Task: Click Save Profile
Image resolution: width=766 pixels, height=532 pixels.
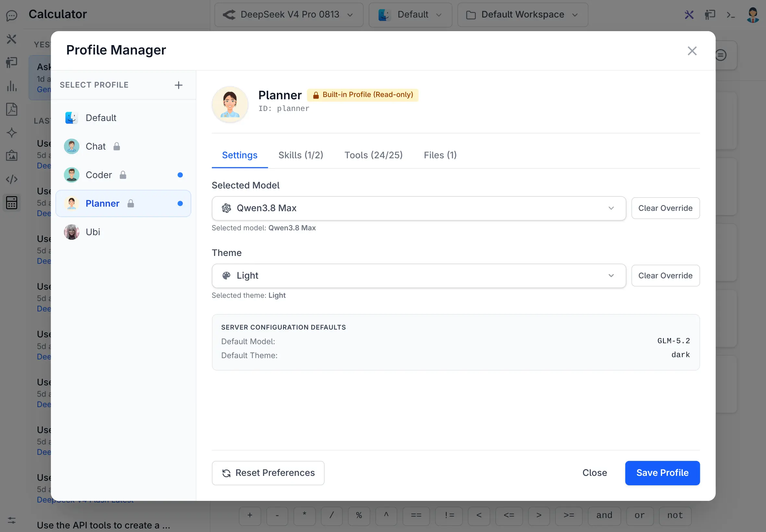Action: click(x=662, y=473)
